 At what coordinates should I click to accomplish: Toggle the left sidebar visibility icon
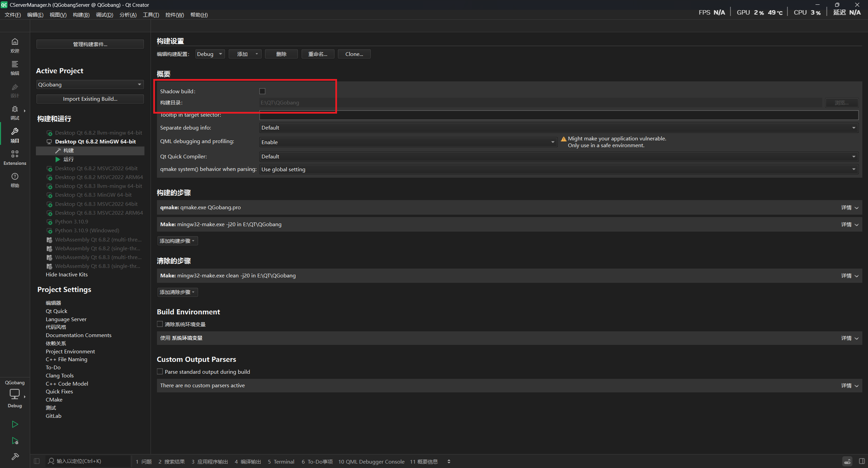coord(37,461)
